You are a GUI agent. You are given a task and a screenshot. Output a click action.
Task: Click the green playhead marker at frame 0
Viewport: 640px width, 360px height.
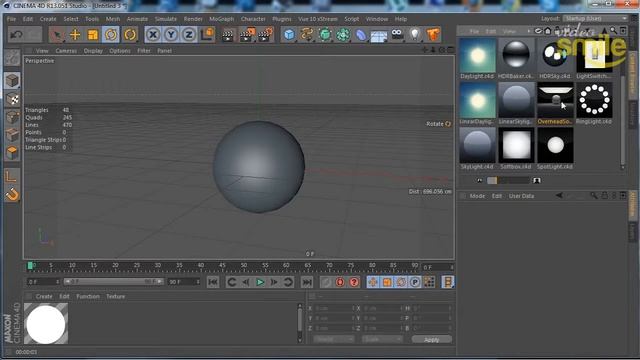(30, 266)
